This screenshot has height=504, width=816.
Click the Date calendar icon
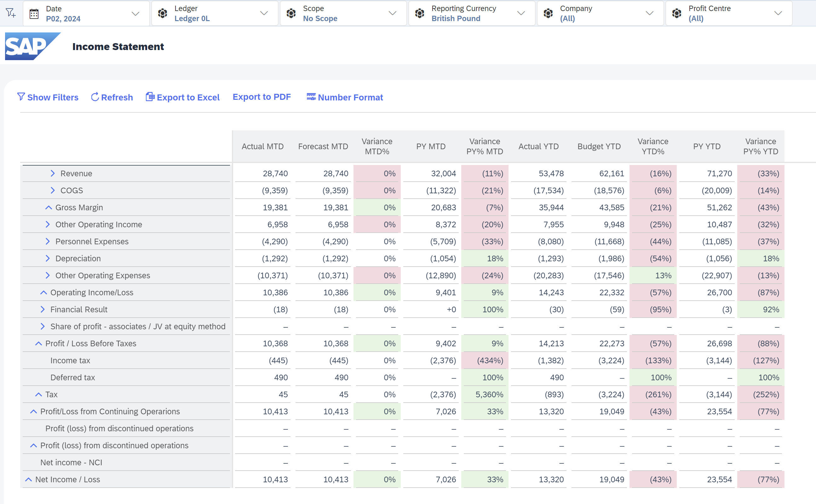34,14
